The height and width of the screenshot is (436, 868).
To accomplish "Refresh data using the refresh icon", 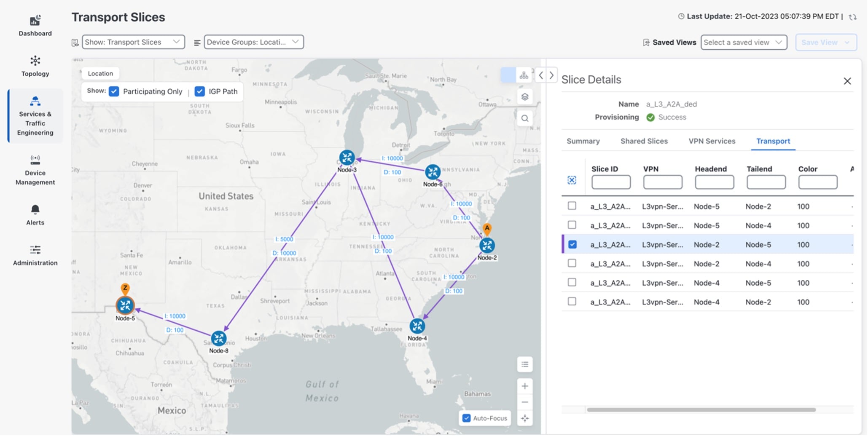I will click(852, 17).
